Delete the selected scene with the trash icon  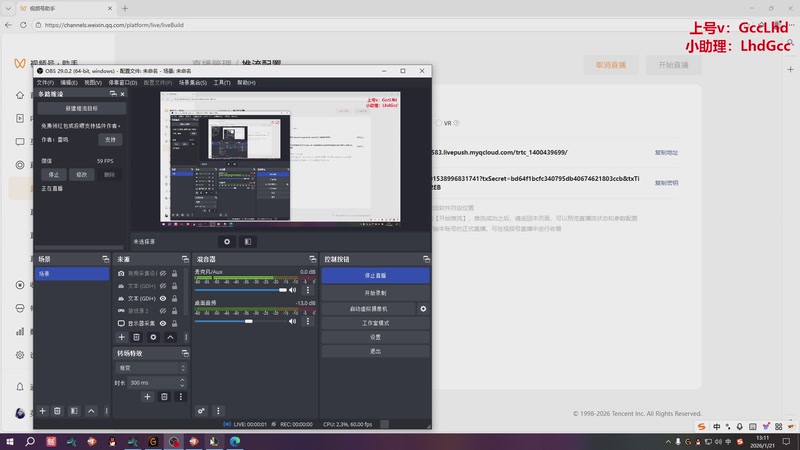click(57, 411)
